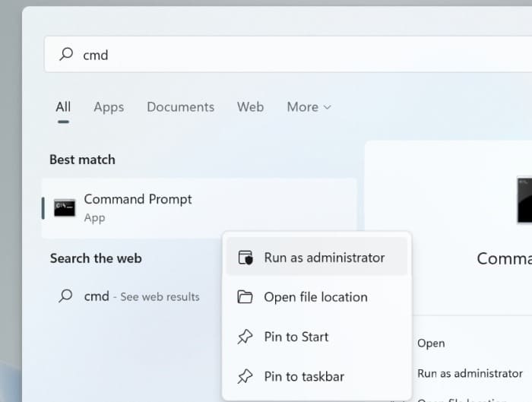Click the cmd search input field
532x402 pixels.
coord(288,54)
